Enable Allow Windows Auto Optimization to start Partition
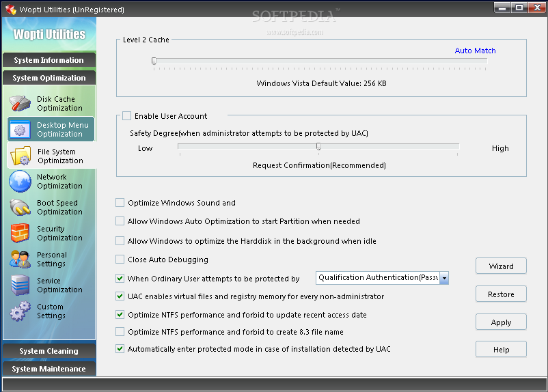548x392 pixels. pyautogui.click(x=120, y=221)
